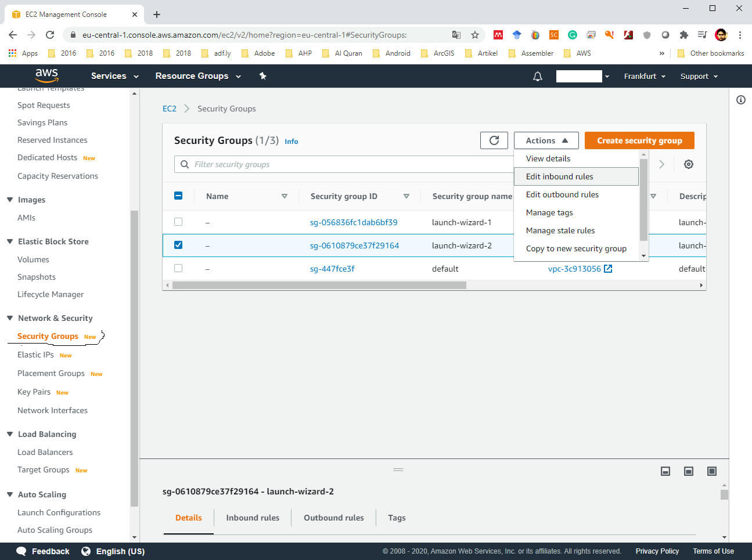Viewport: 752px width, 560px height.
Task: Bookmark this page with the star icon
Action: pyautogui.click(x=475, y=35)
